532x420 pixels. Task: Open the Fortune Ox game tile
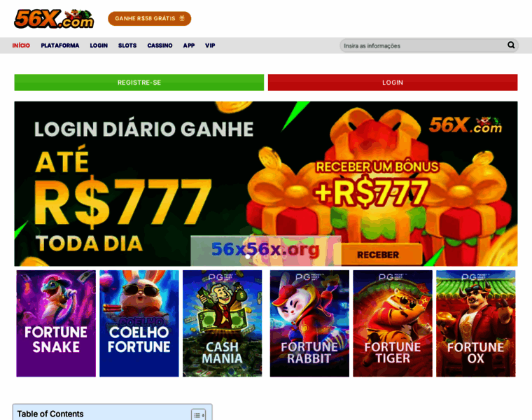coord(476,323)
